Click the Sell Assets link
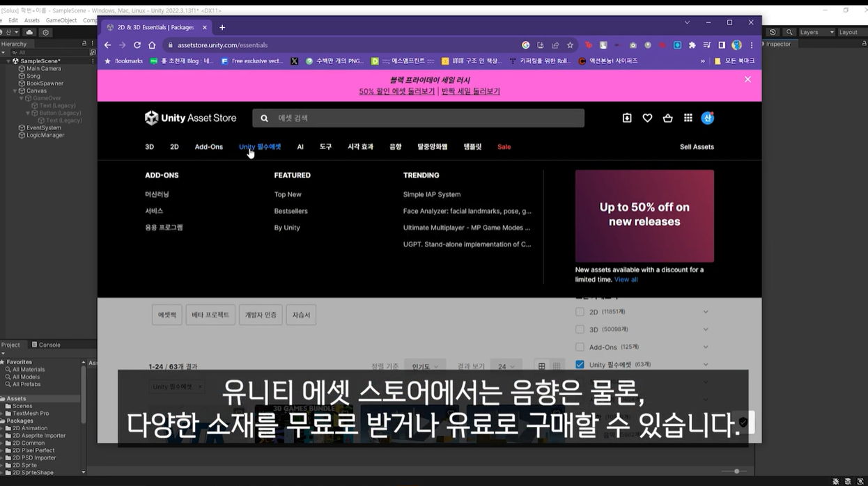 click(697, 147)
